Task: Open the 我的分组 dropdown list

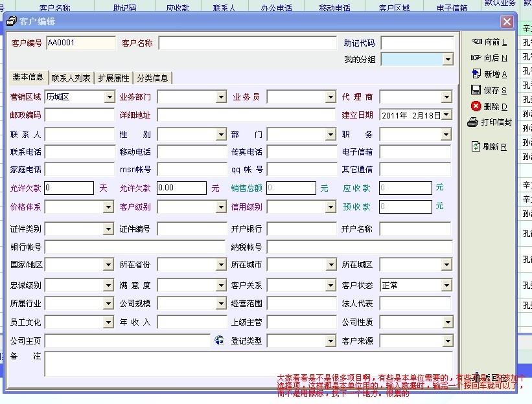Action: click(x=447, y=60)
